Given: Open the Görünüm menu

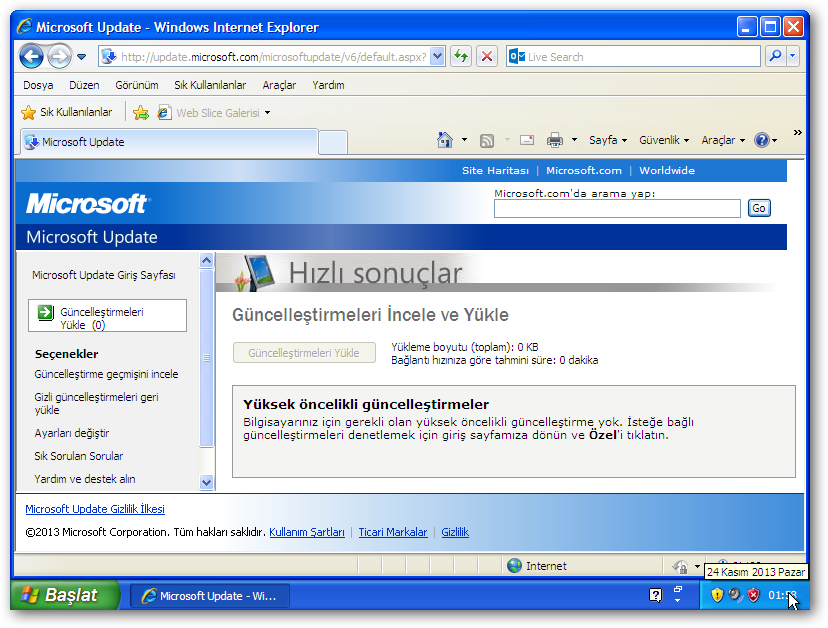Looking at the screenshot, I should tap(136, 85).
